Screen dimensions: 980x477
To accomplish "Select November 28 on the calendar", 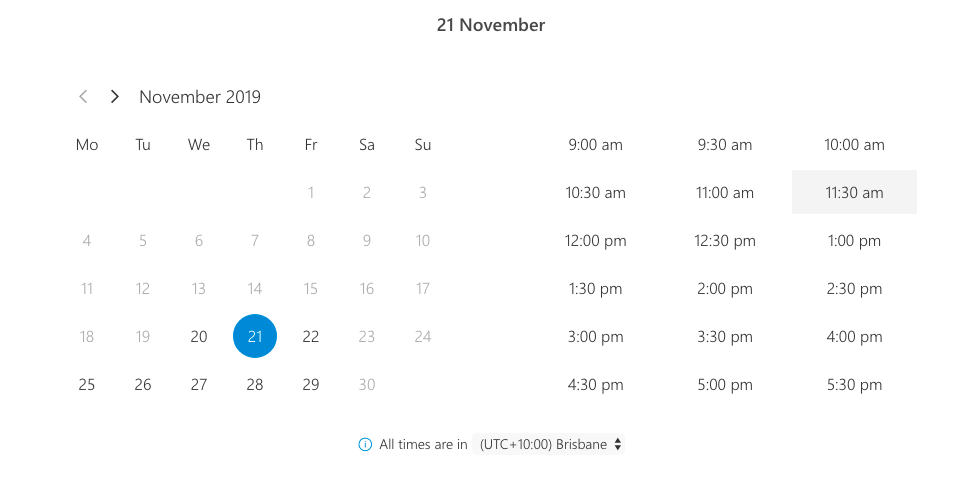I will click(x=255, y=384).
